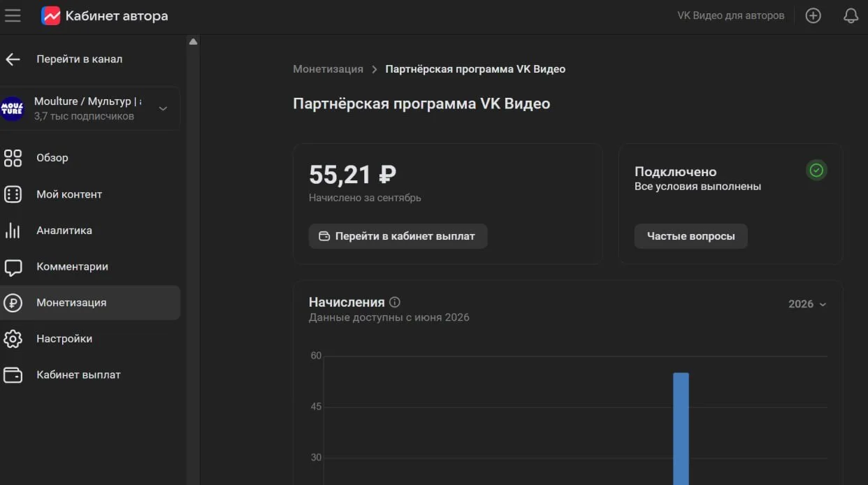The width and height of the screenshot is (868, 485).
Task: Click the Начислено за сентябрь text
Action: (x=365, y=198)
